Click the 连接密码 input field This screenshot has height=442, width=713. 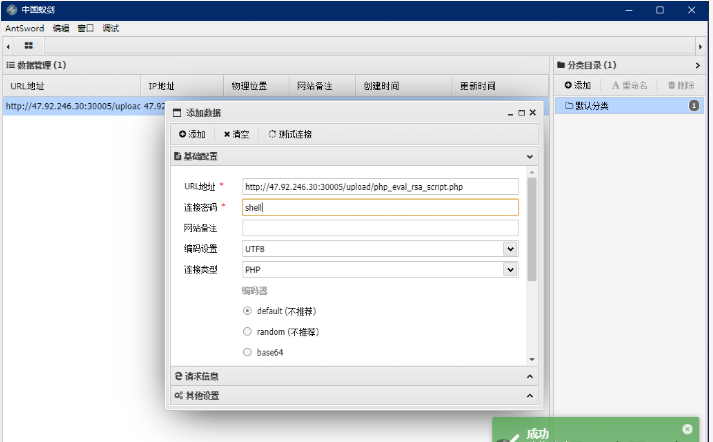380,207
